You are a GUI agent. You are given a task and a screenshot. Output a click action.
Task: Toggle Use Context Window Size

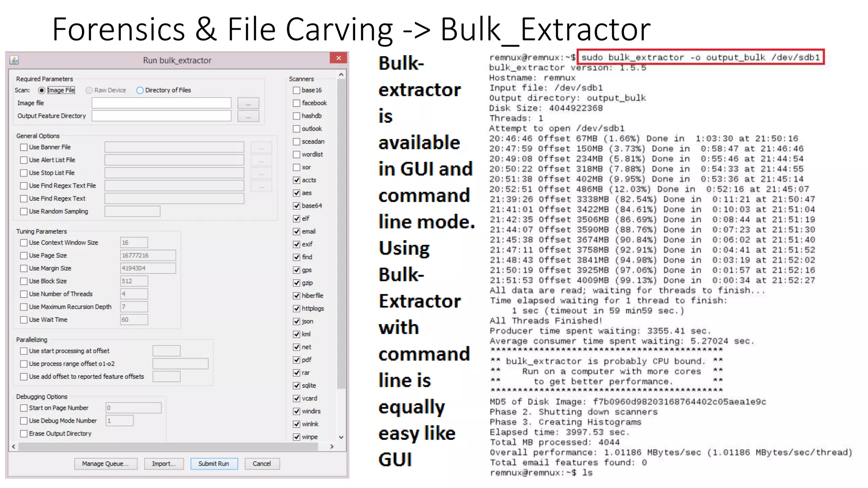point(24,243)
